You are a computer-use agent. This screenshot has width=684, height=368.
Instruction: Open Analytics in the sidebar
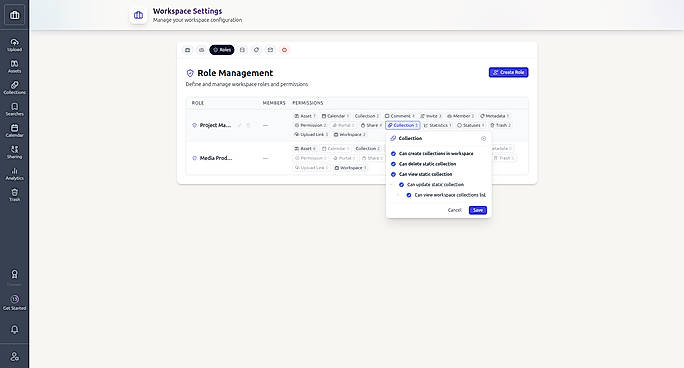point(14,173)
